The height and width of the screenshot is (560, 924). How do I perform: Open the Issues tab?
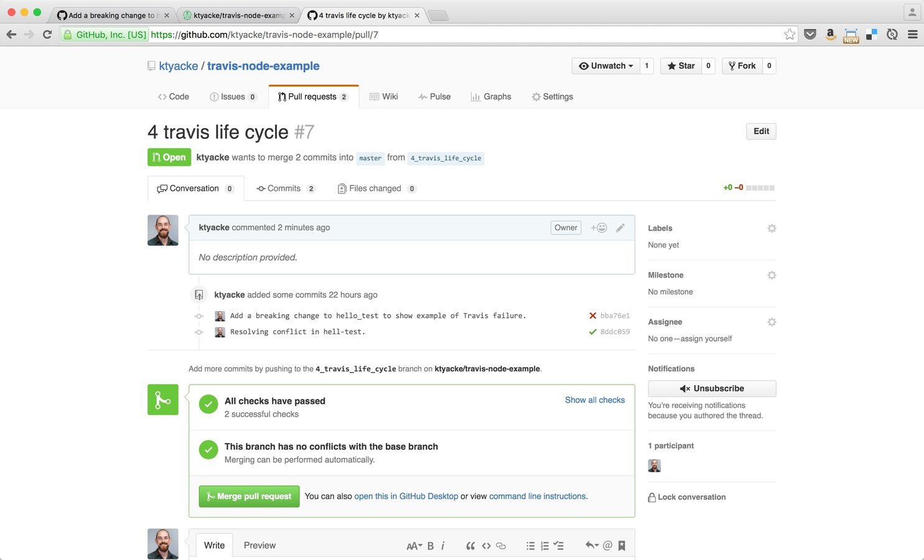[x=233, y=96]
